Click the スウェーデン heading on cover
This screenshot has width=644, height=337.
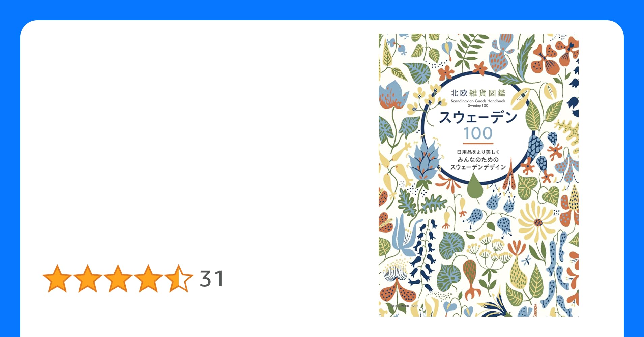coord(478,117)
